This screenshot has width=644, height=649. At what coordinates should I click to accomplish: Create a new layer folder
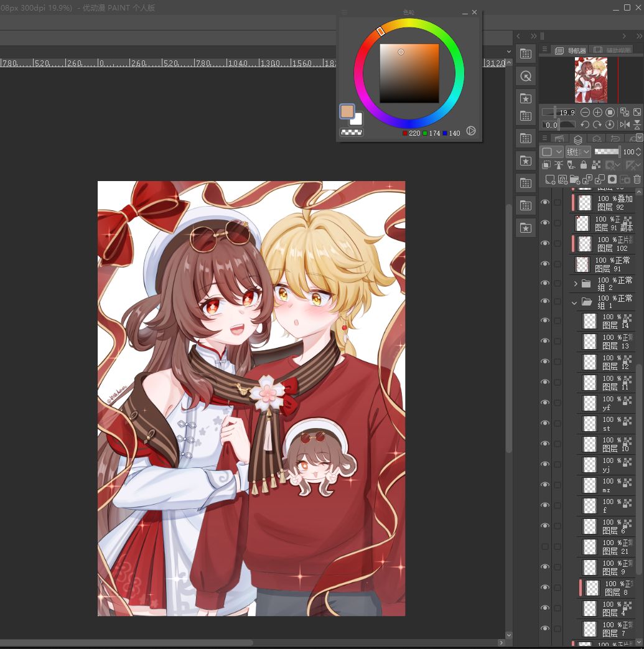pyautogui.click(x=575, y=179)
